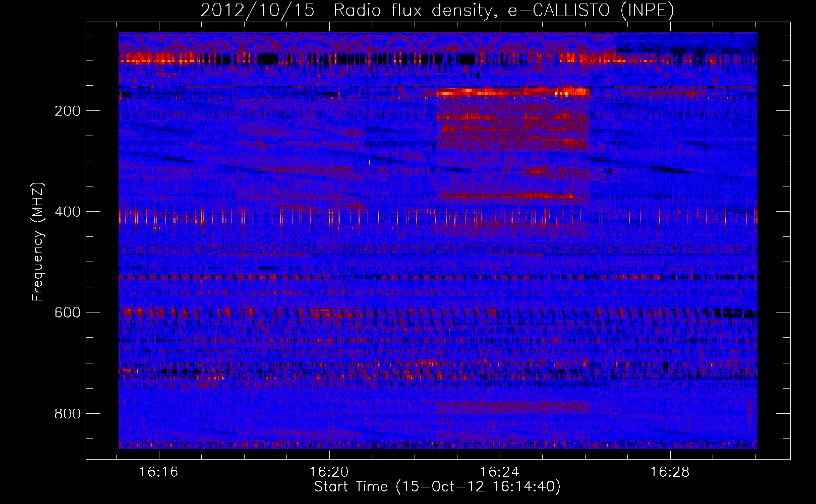The height and width of the screenshot is (504, 816).
Task: Click the 16:16 time tick label
Action: point(159,472)
